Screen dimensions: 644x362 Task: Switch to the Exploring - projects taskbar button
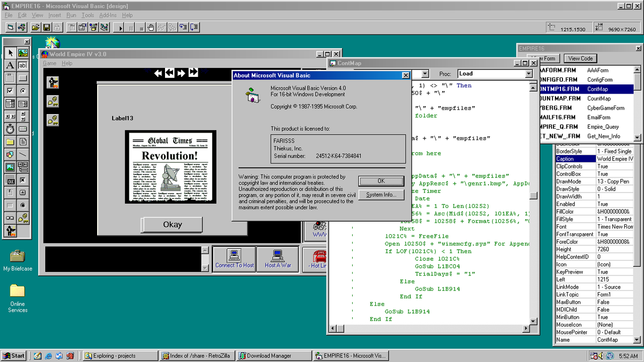pos(120,355)
